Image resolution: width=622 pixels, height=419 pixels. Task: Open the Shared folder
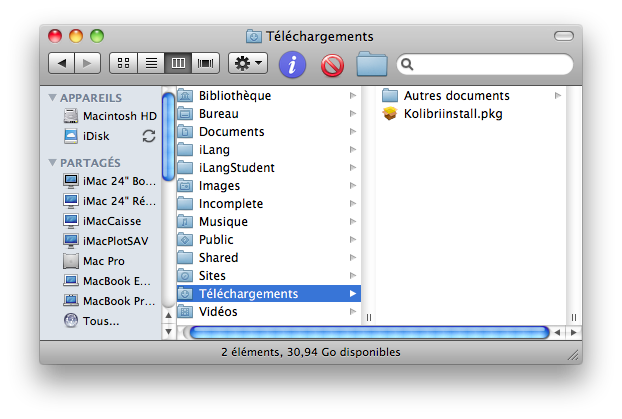269,258
